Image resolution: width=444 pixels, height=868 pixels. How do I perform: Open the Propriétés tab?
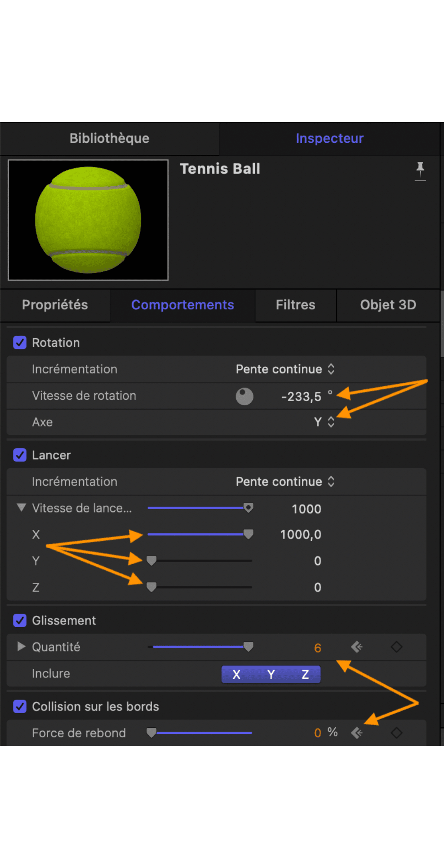click(55, 305)
